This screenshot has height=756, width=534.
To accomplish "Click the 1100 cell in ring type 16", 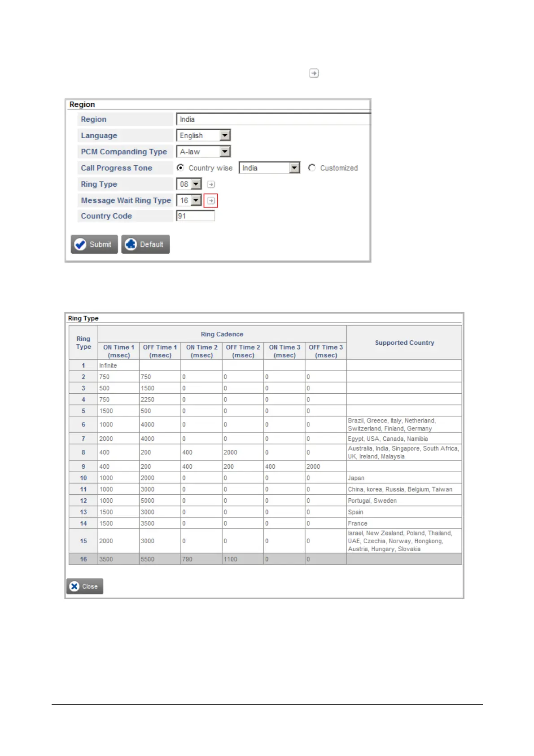I will click(243, 559).
